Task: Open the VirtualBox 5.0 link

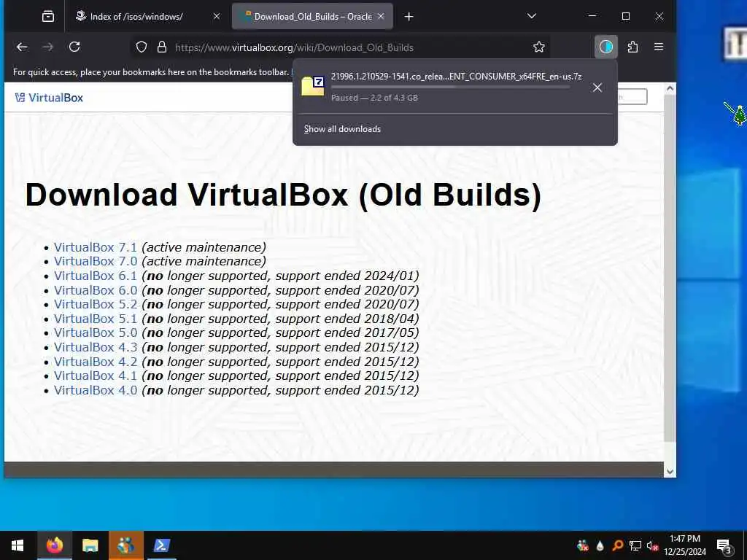Action: pos(96,332)
